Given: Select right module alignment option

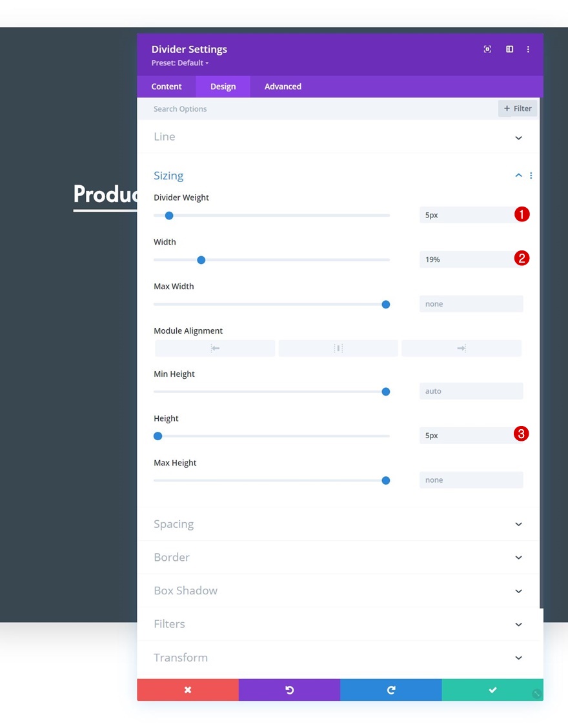Looking at the screenshot, I should click(462, 349).
